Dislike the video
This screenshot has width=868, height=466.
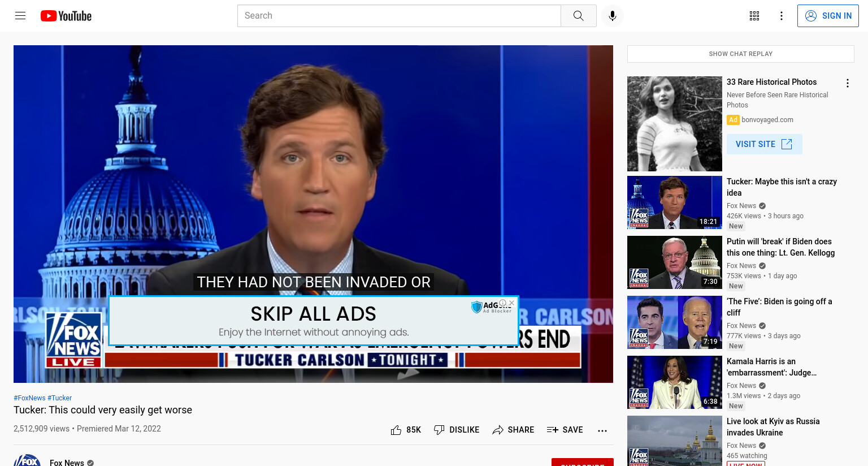457,430
